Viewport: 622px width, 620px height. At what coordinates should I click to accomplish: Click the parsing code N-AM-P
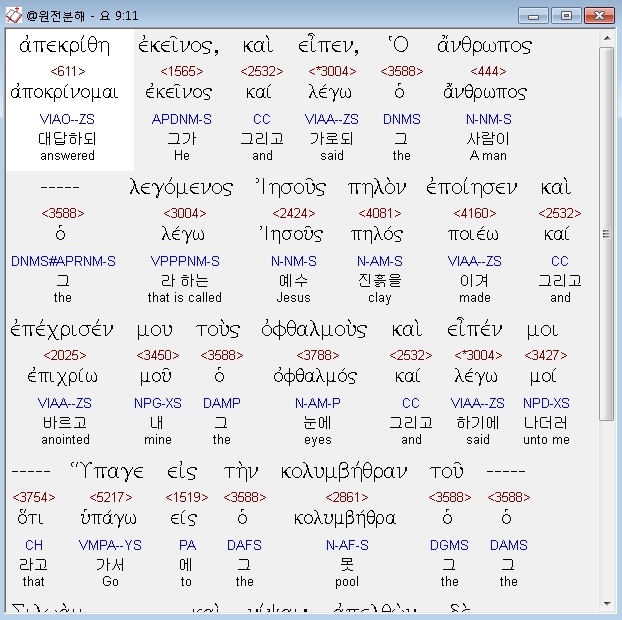pos(318,403)
